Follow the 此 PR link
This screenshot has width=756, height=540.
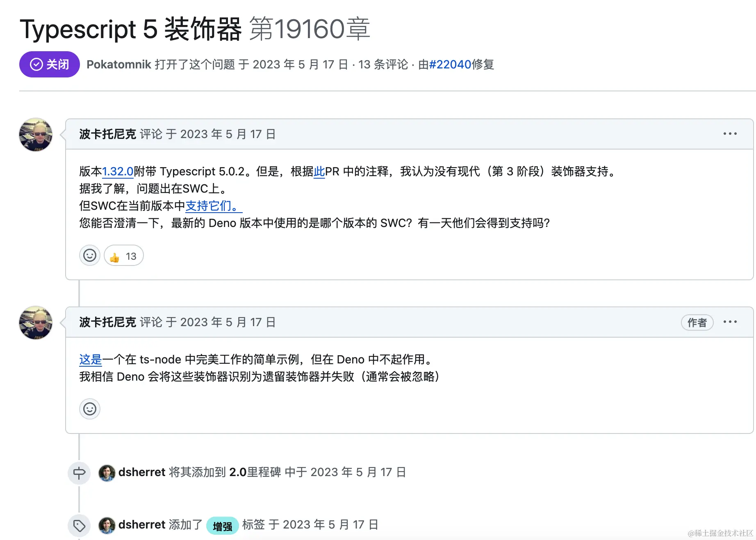(319, 171)
